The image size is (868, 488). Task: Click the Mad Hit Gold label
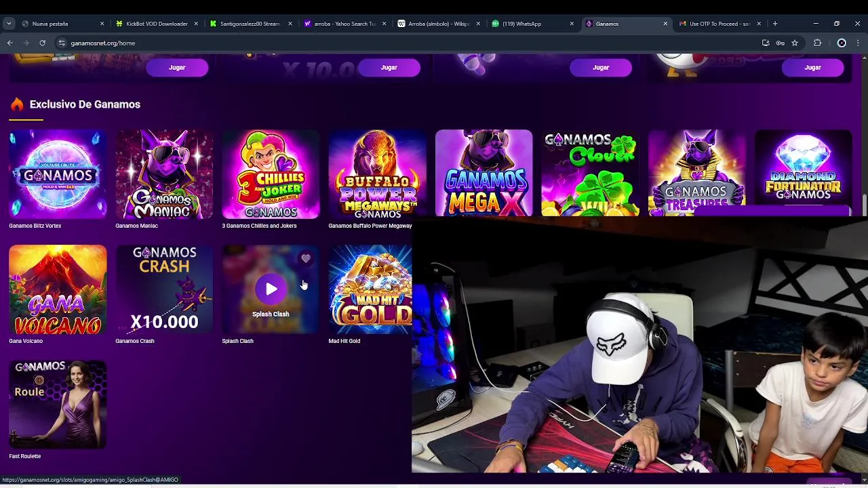pos(344,341)
